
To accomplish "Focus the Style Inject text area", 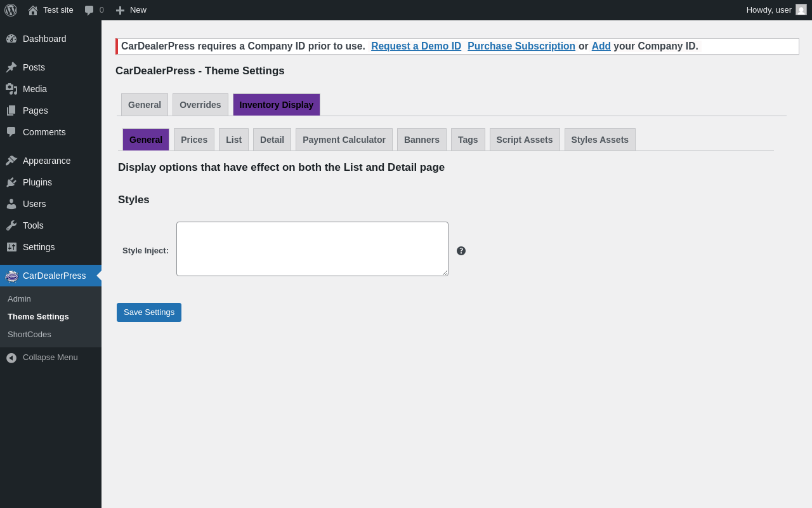I will pyautogui.click(x=312, y=249).
